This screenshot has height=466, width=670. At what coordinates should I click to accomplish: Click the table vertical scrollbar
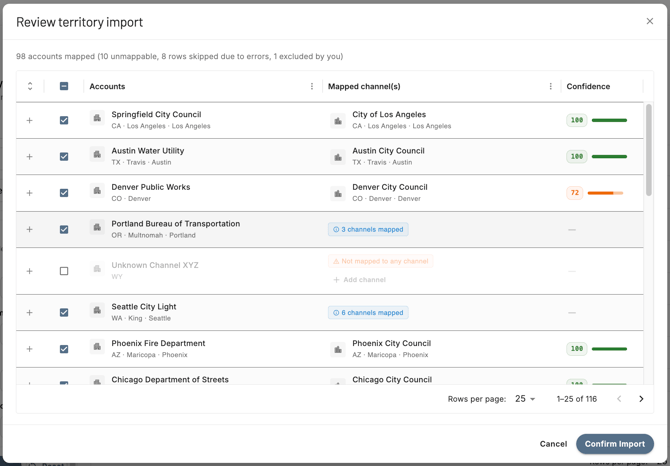coord(649,149)
